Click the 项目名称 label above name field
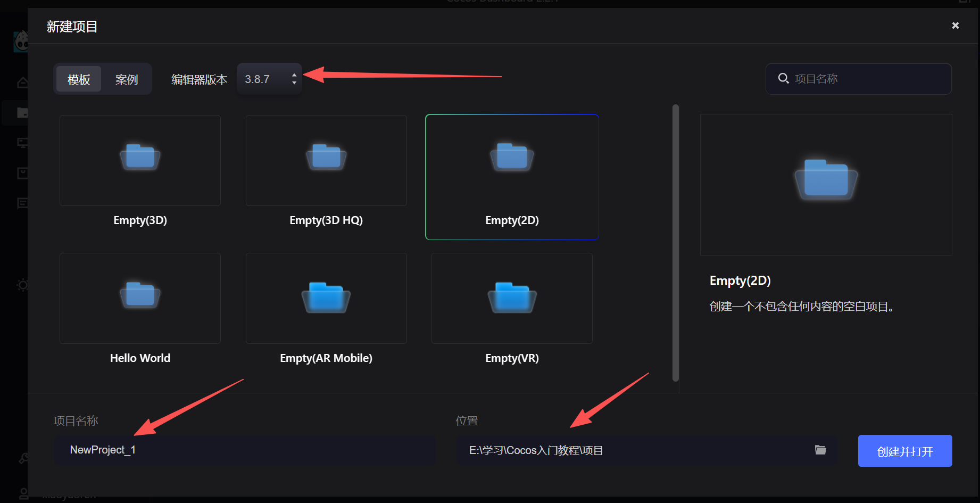The height and width of the screenshot is (503, 980). pos(76,421)
